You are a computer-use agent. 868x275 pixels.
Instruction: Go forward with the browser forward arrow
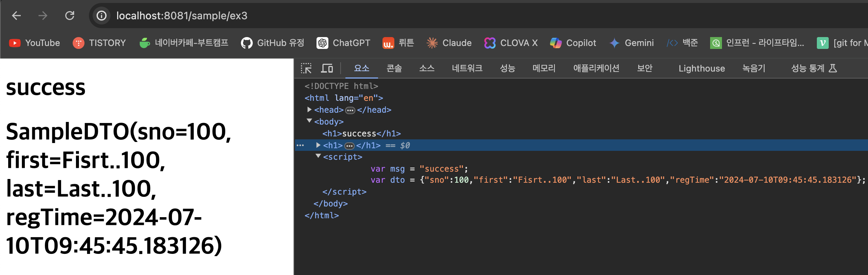tap(43, 16)
